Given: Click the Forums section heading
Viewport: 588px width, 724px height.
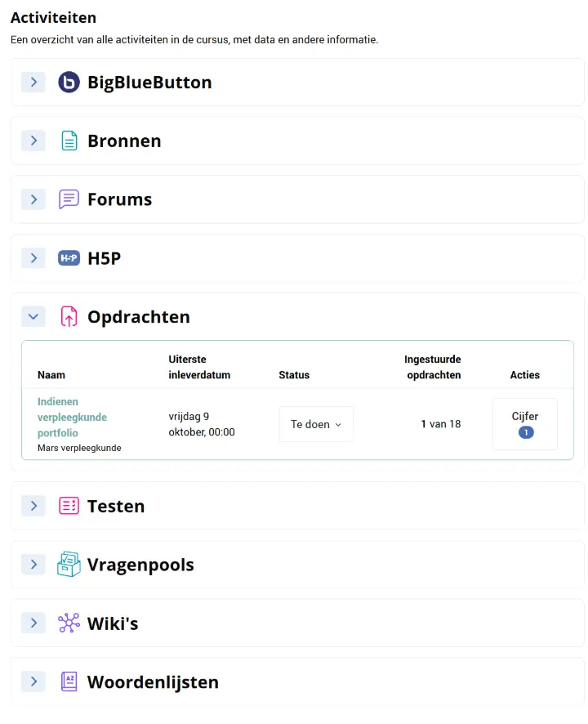Looking at the screenshot, I should [119, 199].
